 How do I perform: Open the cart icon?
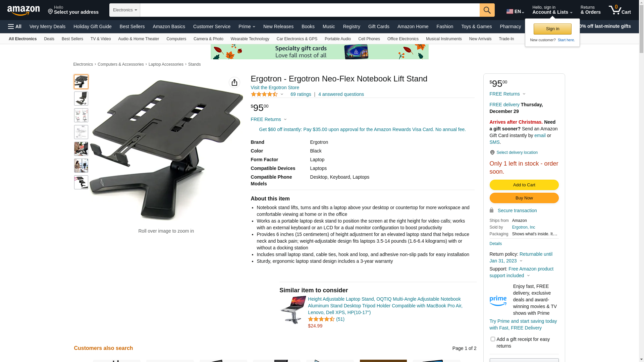click(620, 10)
